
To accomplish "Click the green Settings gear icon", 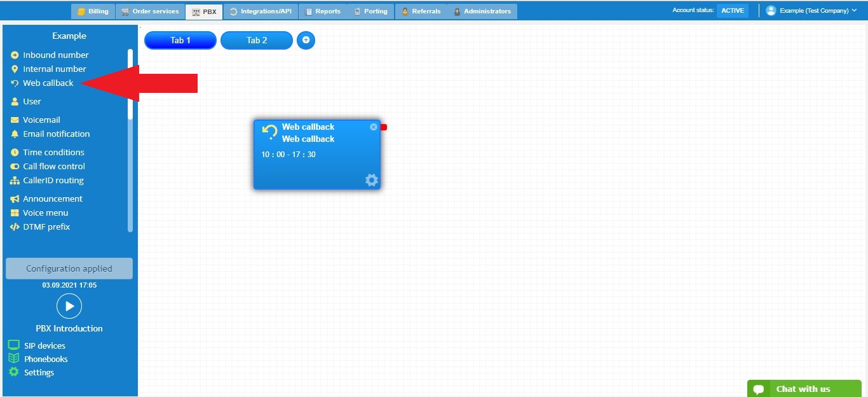I will point(13,372).
